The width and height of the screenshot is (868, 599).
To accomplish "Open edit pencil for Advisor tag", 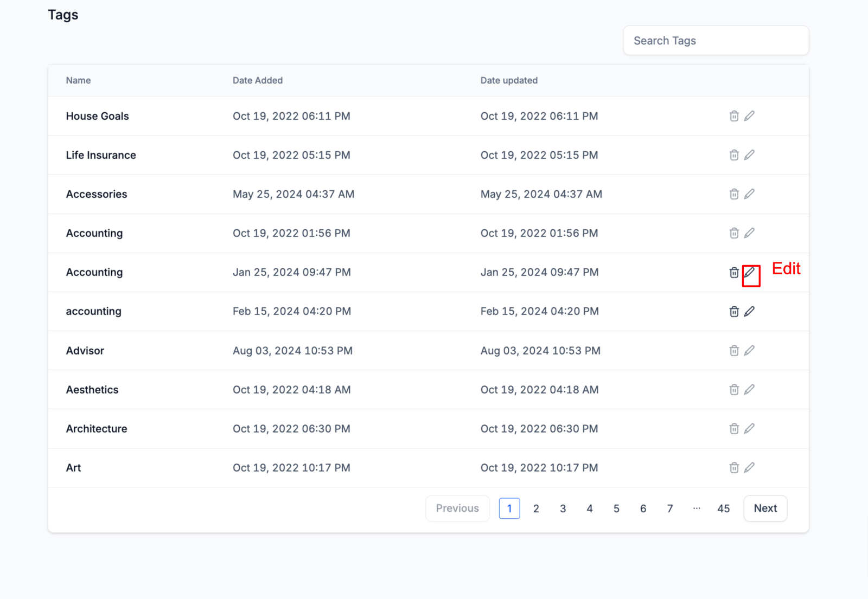I will tap(749, 351).
